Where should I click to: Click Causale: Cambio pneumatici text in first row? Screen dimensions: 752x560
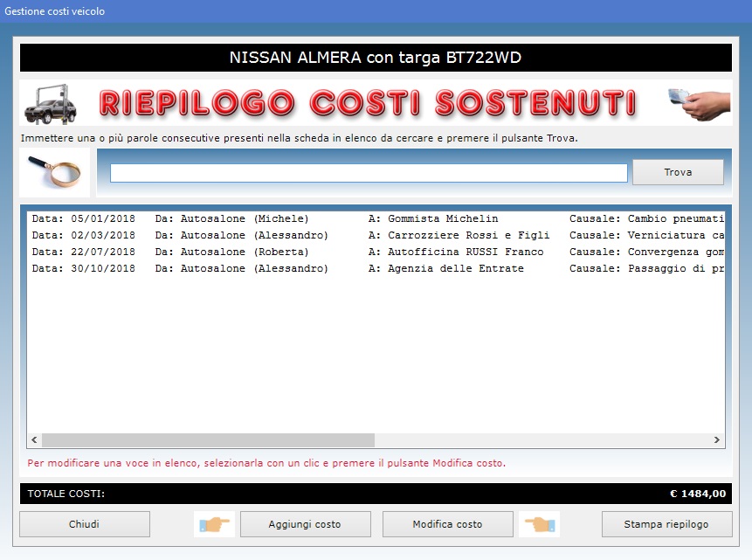(x=646, y=218)
